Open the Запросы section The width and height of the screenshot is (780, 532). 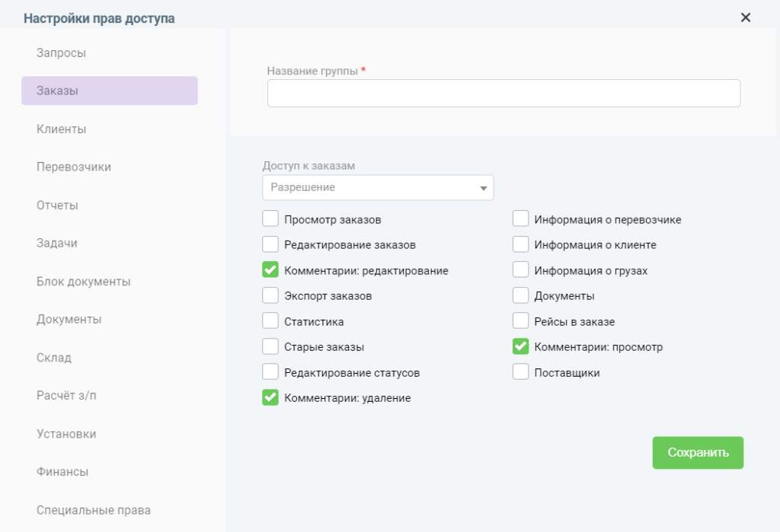(x=61, y=53)
